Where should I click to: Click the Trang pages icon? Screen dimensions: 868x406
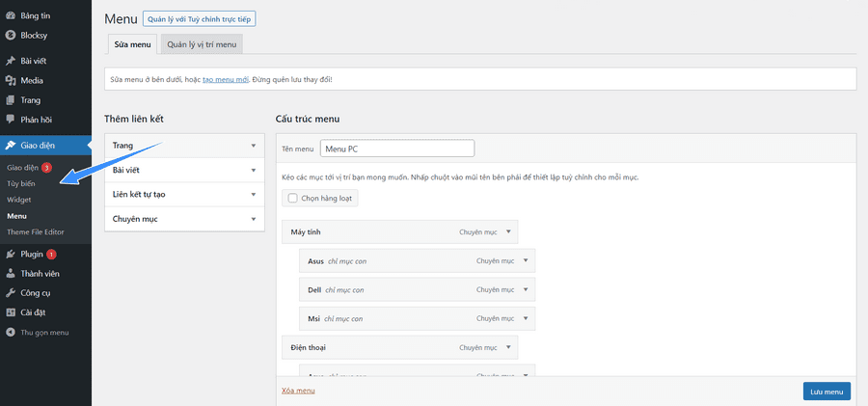click(11, 100)
